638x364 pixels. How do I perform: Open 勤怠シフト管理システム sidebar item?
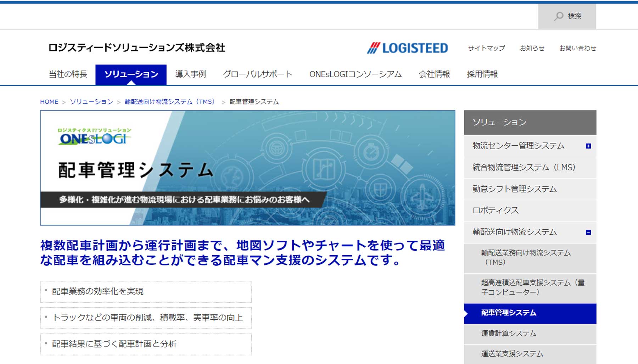tap(530, 189)
